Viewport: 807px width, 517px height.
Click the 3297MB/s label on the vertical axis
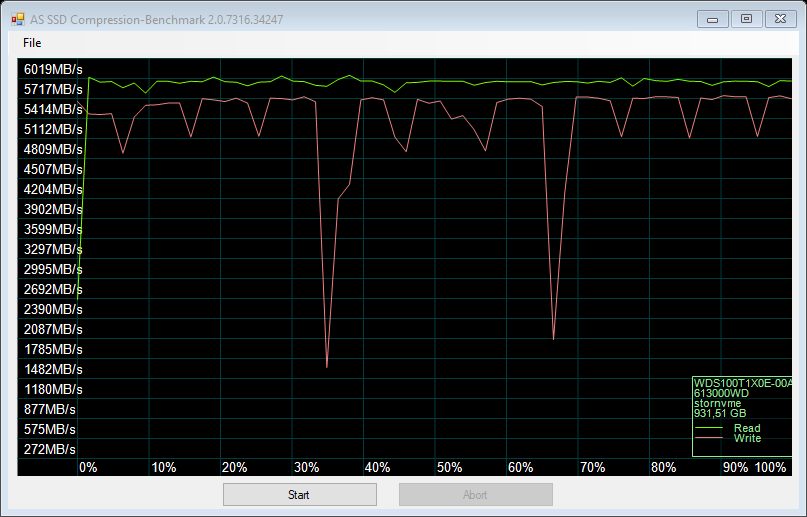pyautogui.click(x=53, y=249)
